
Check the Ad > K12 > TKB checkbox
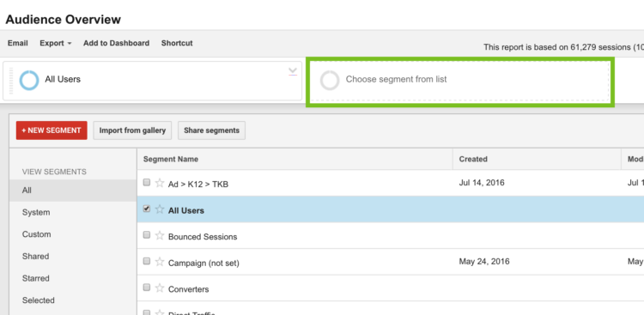point(147,182)
